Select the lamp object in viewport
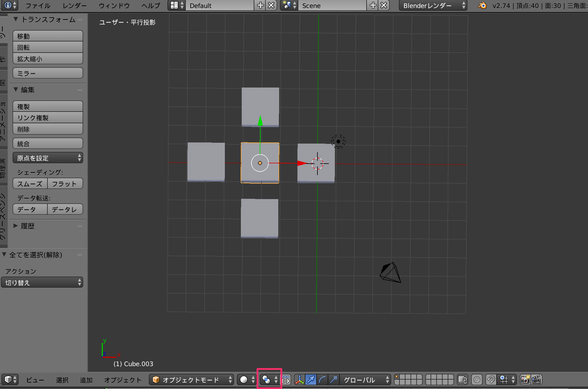Screen dimensions: 588x389 pos(338,141)
